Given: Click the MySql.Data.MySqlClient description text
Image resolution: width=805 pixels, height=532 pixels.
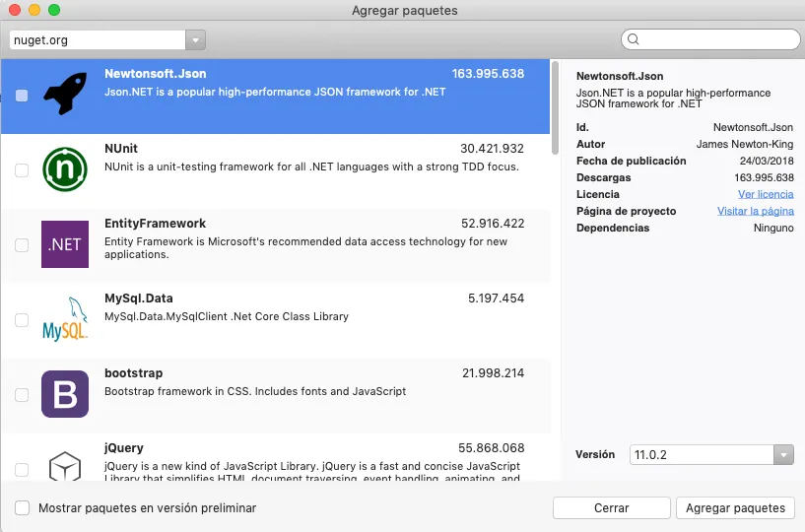Looking at the screenshot, I should point(227,316).
